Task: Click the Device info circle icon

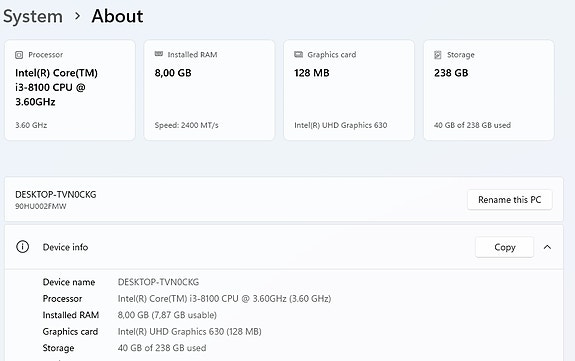Action: pos(22,247)
